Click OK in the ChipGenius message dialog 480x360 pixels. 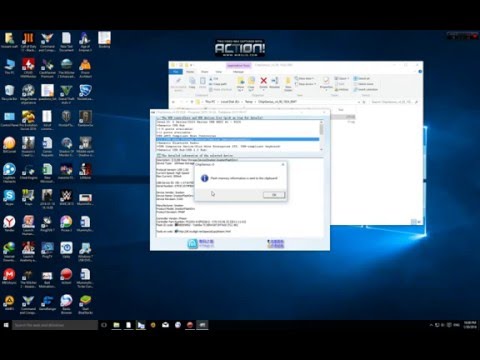pyautogui.click(x=274, y=195)
